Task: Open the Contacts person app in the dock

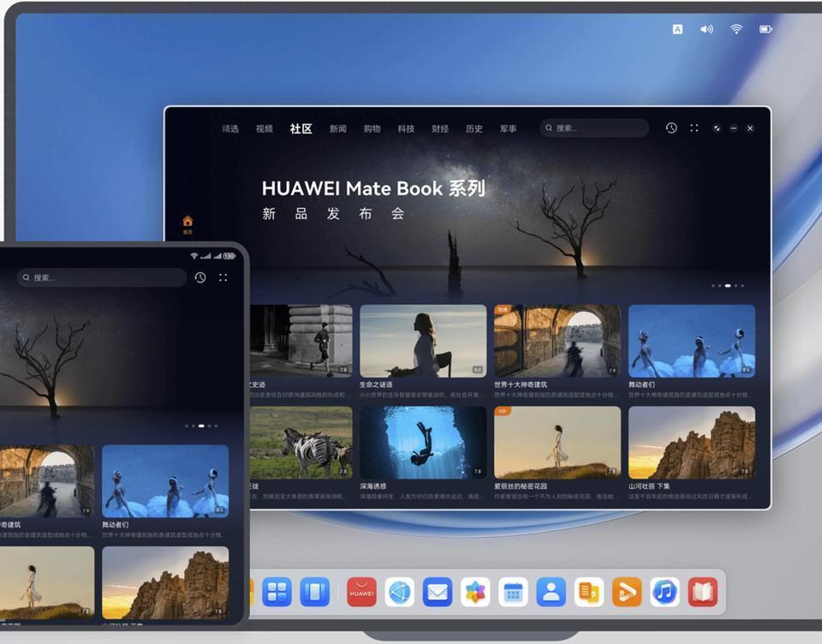Action: click(551, 592)
